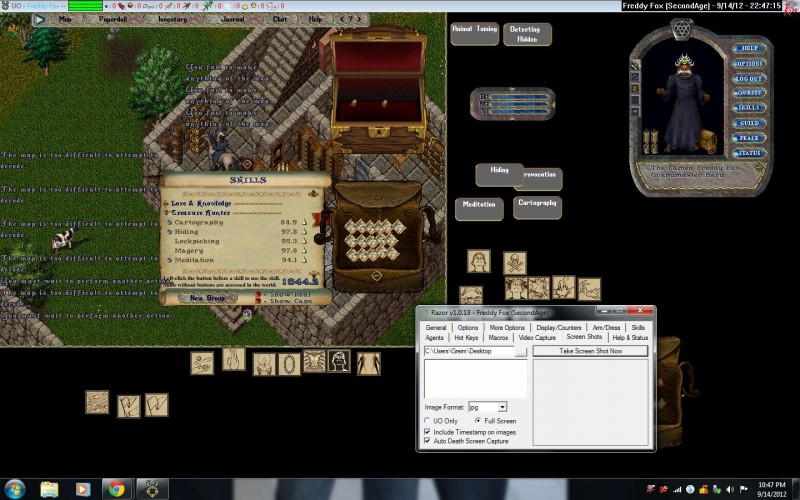Screen dimensions: 800x500
Task: Expand the Lore & Knowledge skill group
Action: click(x=164, y=203)
